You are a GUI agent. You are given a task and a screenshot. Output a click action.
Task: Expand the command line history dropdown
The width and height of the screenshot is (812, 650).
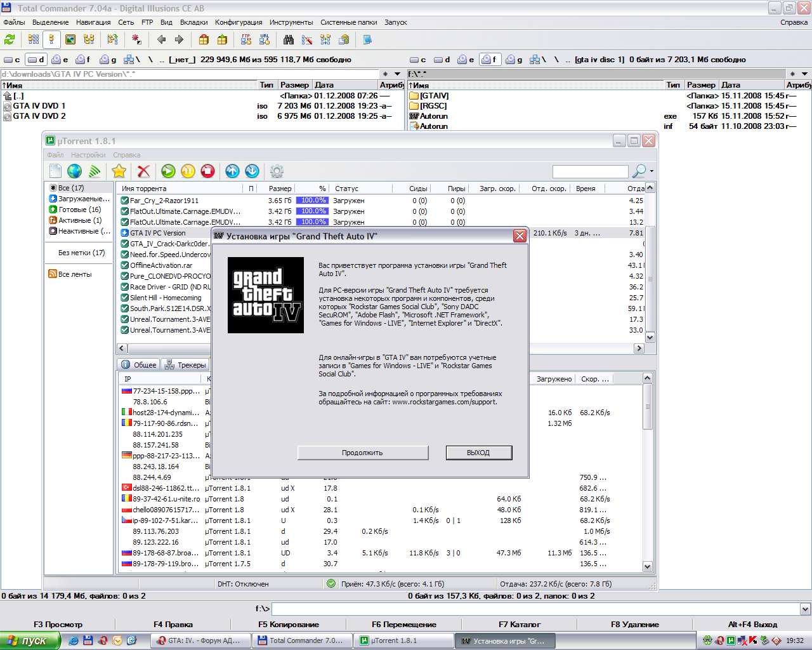805,609
